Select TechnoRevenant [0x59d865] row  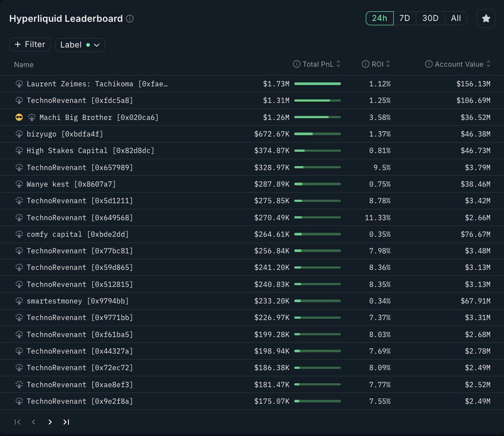(x=252, y=268)
